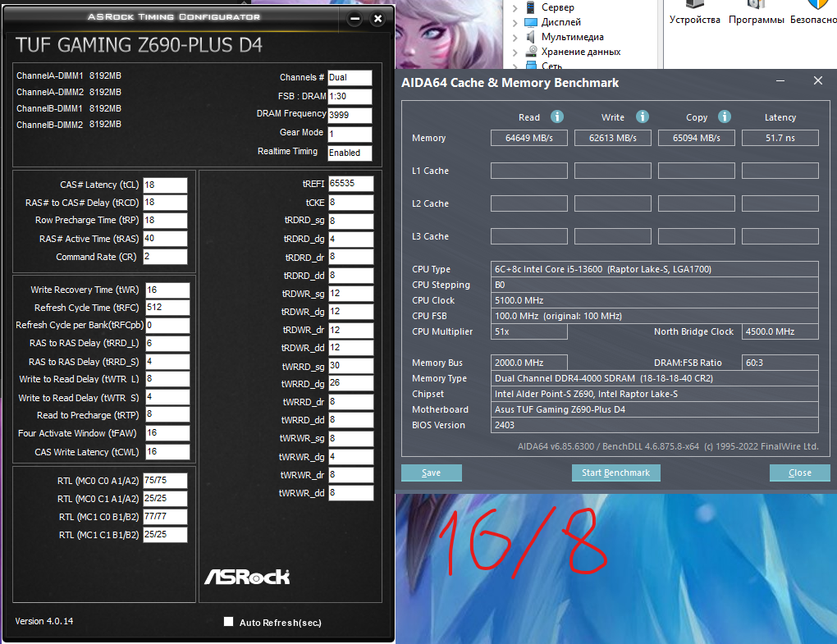Open the Безопасность shield icon
This screenshot has height=644, width=837.
tap(817, 4)
